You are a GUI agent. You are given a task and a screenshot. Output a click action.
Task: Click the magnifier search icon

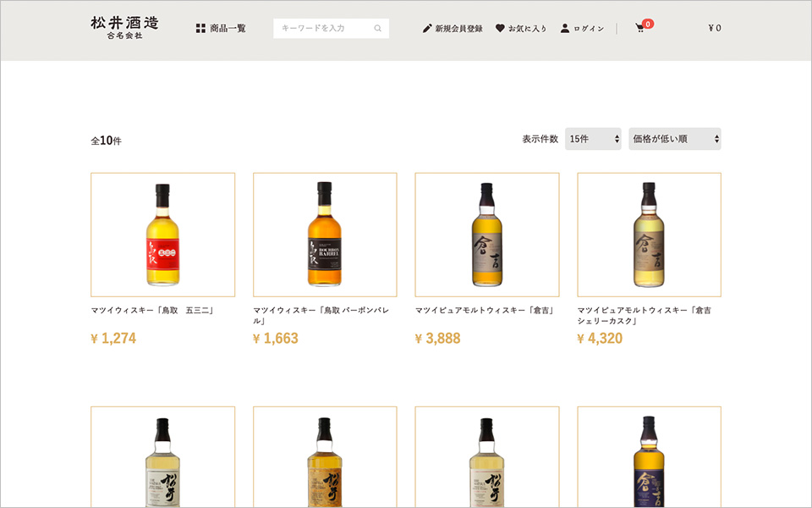(x=377, y=29)
